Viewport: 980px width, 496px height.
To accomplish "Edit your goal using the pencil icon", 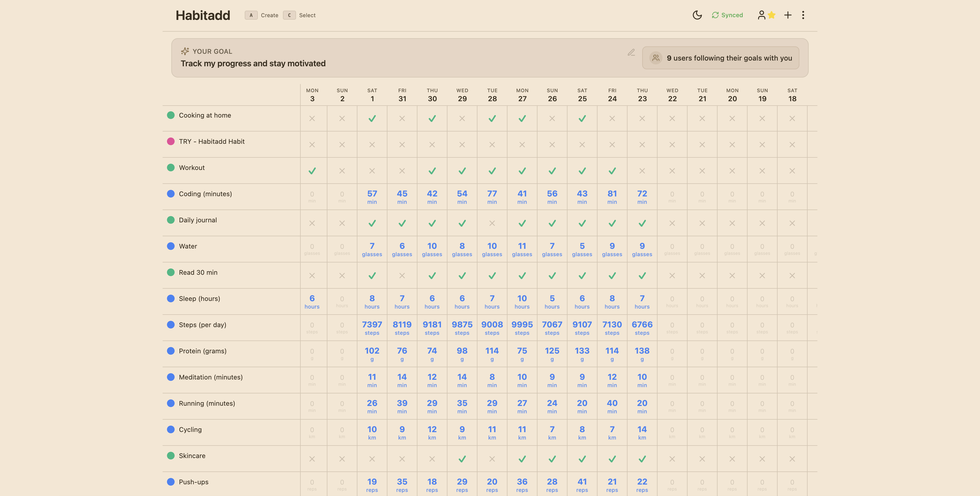I will pos(631,52).
